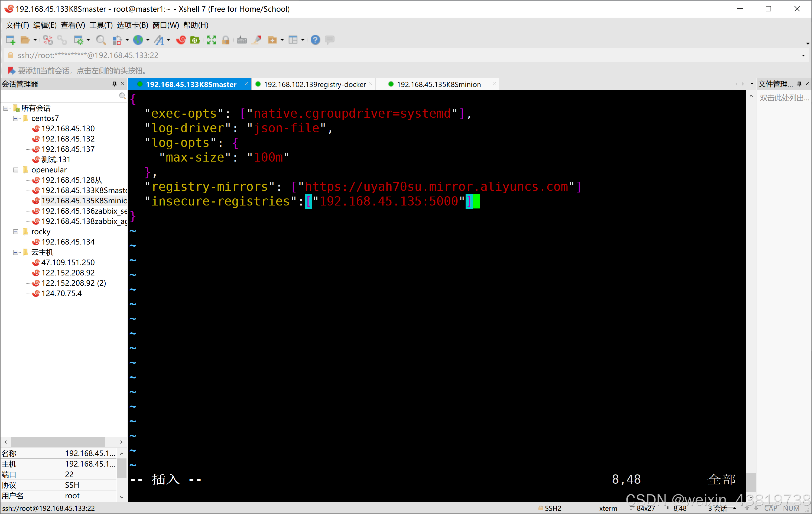Viewport: 812px width, 514px height.
Task: Select session 192.168.45.137
Action: [68, 149]
